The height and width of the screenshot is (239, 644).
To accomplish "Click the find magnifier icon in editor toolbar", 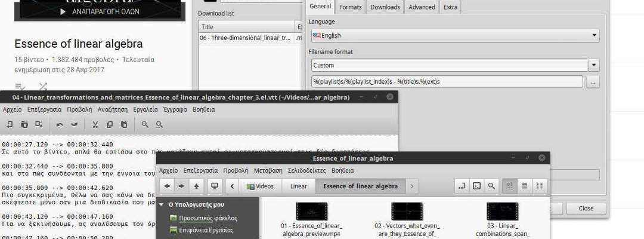I will pos(145,124).
